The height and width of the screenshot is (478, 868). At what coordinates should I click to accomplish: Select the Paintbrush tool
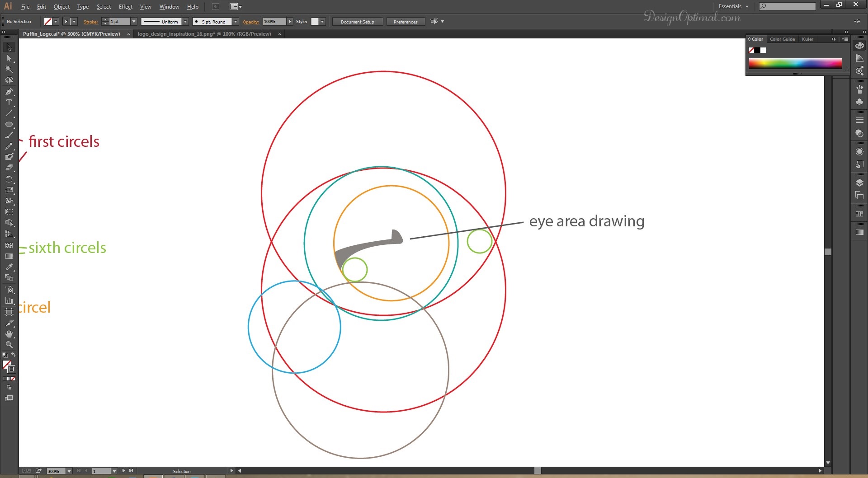coord(9,135)
